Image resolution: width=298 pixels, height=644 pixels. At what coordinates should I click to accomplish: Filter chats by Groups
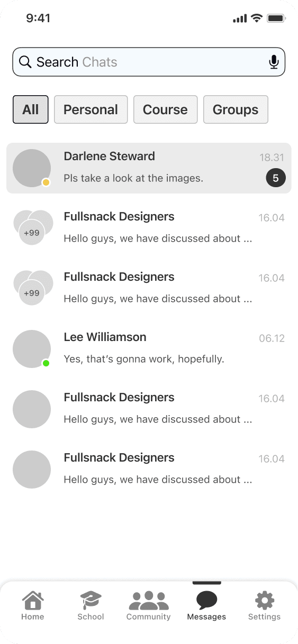[x=236, y=109]
